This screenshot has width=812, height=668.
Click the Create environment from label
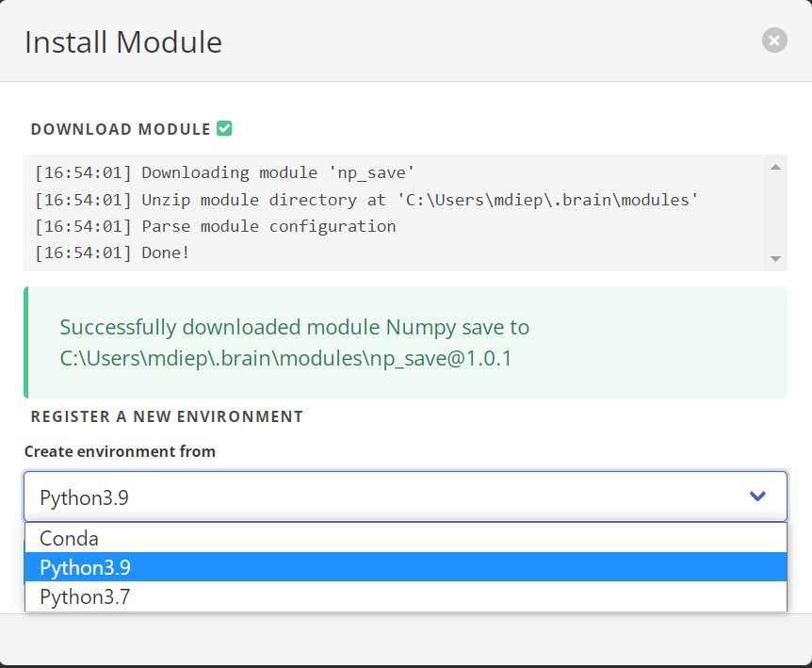pyautogui.click(x=120, y=451)
